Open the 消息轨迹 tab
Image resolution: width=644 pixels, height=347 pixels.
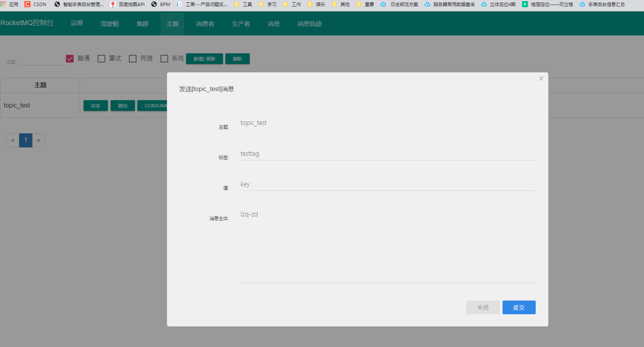coord(310,24)
